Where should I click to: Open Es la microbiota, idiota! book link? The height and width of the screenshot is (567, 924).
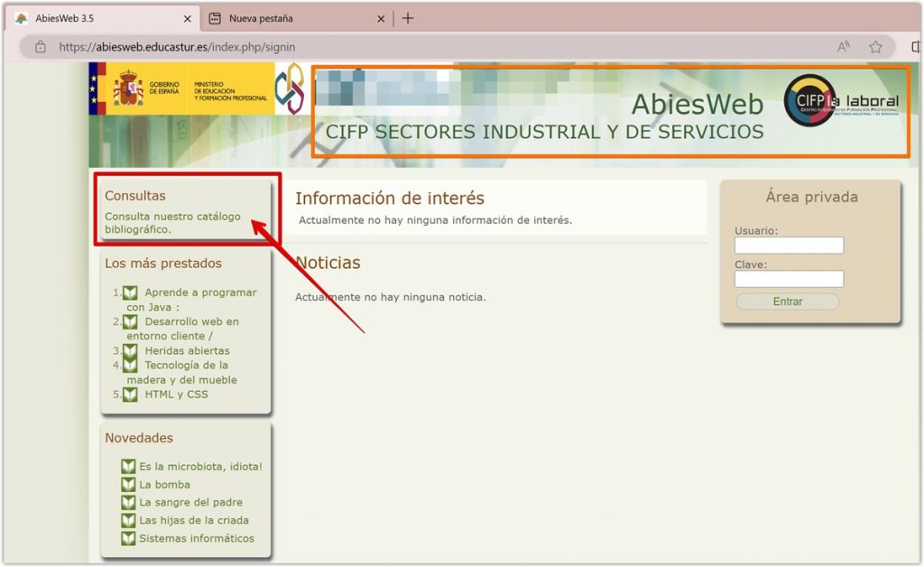tap(200, 467)
